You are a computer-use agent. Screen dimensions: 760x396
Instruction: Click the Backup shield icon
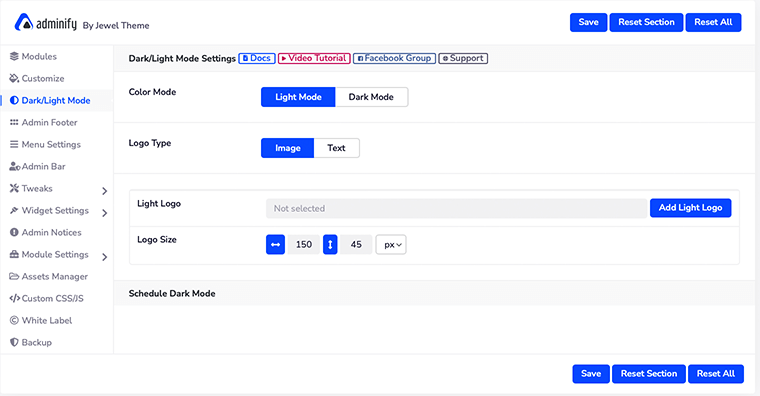[14, 342]
